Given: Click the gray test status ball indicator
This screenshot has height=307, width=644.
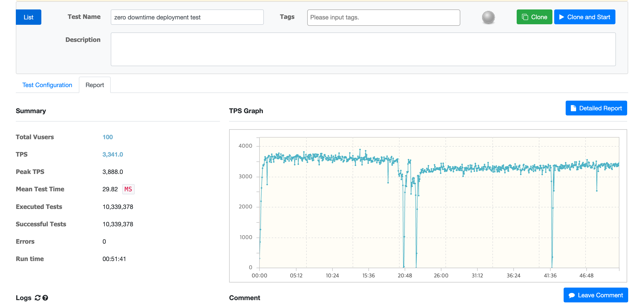Looking at the screenshot, I should pyautogui.click(x=488, y=17).
